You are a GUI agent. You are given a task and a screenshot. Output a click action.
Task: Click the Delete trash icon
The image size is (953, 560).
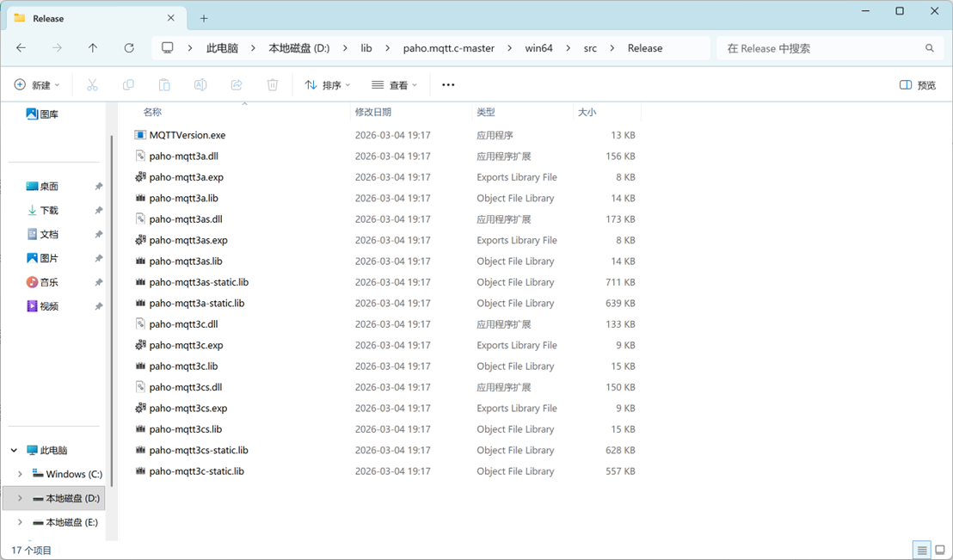[x=273, y=84]
